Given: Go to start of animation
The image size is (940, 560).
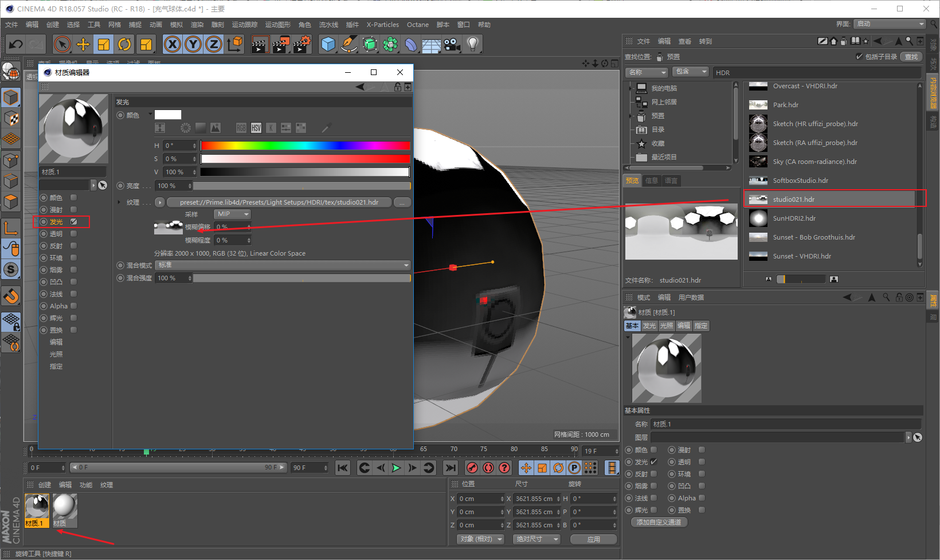Looking at the screenshot, I should coord(342,468).
